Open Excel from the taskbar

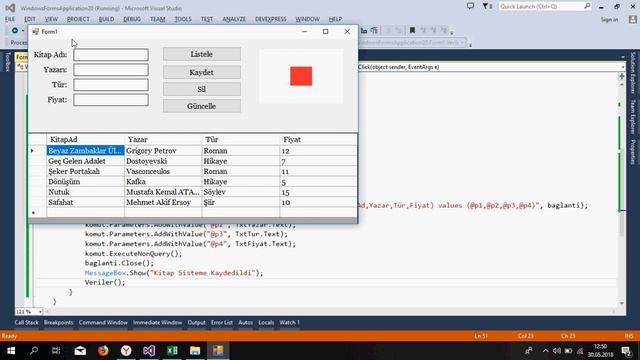[172, 351]
